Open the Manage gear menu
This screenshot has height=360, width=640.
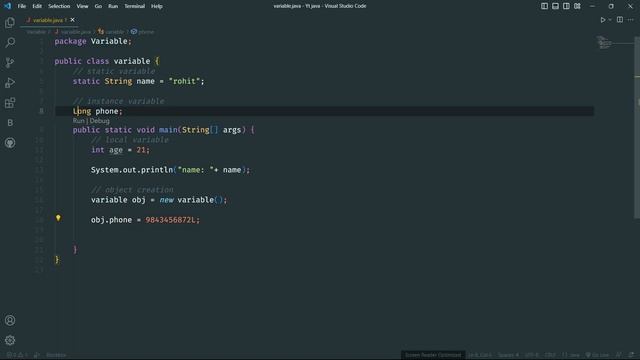[10, 340]
